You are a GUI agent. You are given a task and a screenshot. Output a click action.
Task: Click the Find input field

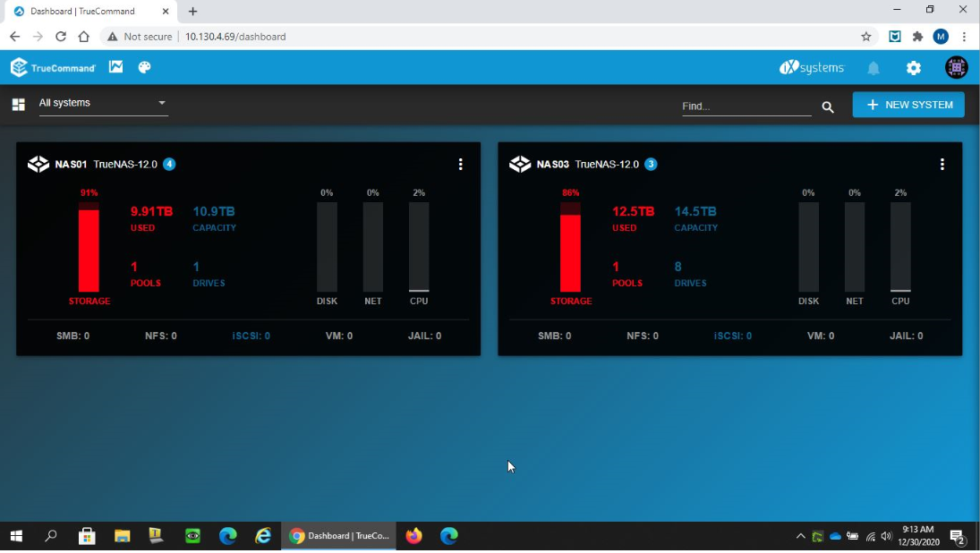coord(746,106)
